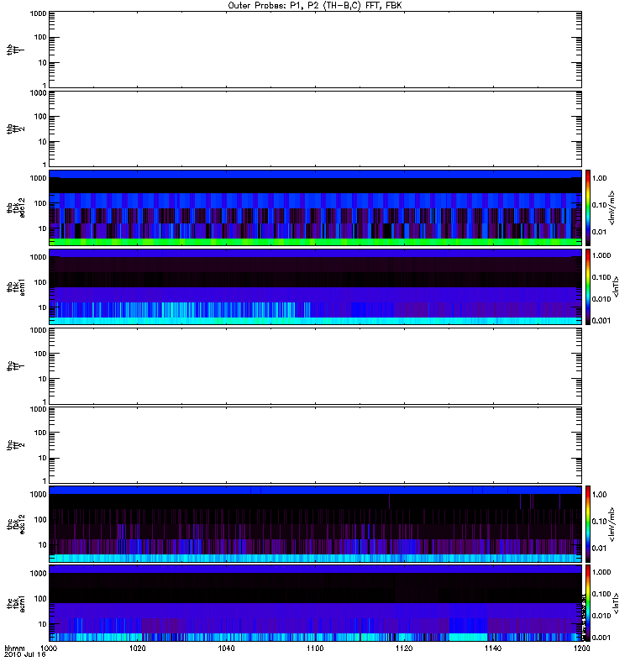
Task: Click the 1.000 tick on thc scm1 color bar
Action: click(601, 572)
